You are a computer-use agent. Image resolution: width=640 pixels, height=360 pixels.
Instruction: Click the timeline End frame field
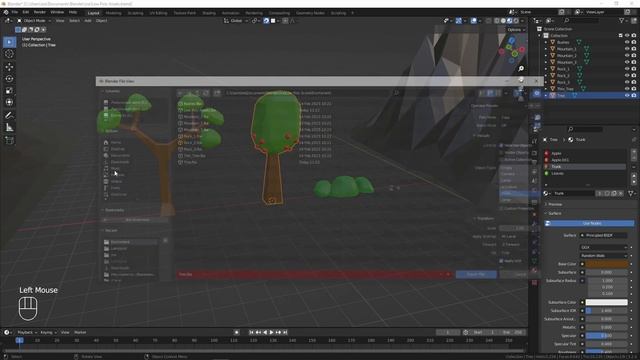(512, 332)
